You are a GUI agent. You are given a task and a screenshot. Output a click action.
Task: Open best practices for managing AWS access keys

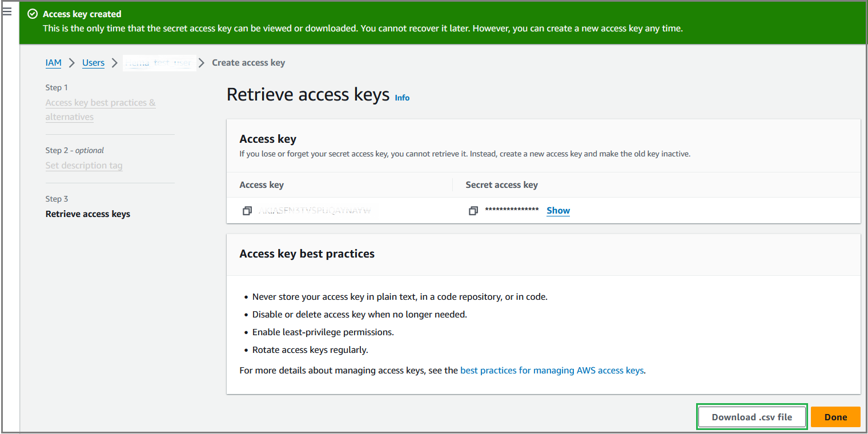click(x=552, y=370)
